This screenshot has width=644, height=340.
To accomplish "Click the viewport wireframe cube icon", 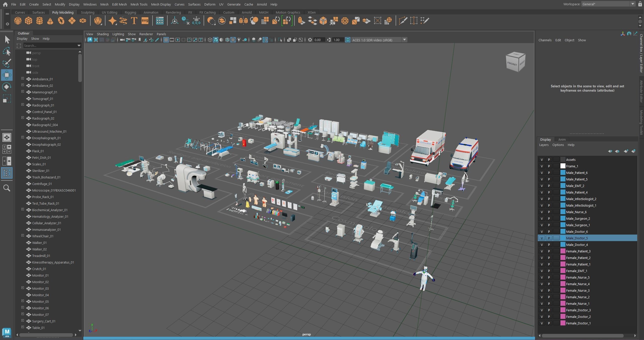I will 210,40.
